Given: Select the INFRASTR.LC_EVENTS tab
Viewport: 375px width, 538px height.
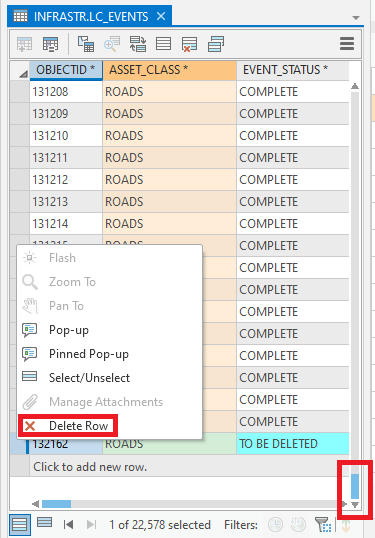Looking at the screenshot, I should [90, 16].
